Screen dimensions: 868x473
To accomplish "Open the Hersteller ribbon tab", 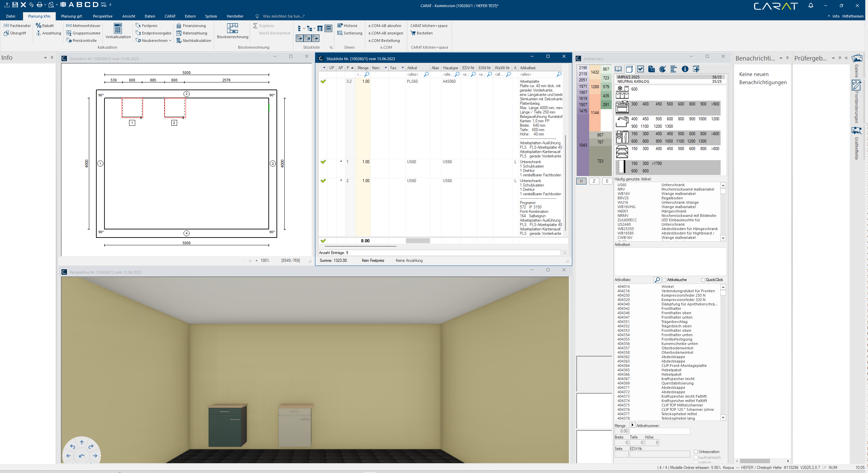I will [235, 16].
